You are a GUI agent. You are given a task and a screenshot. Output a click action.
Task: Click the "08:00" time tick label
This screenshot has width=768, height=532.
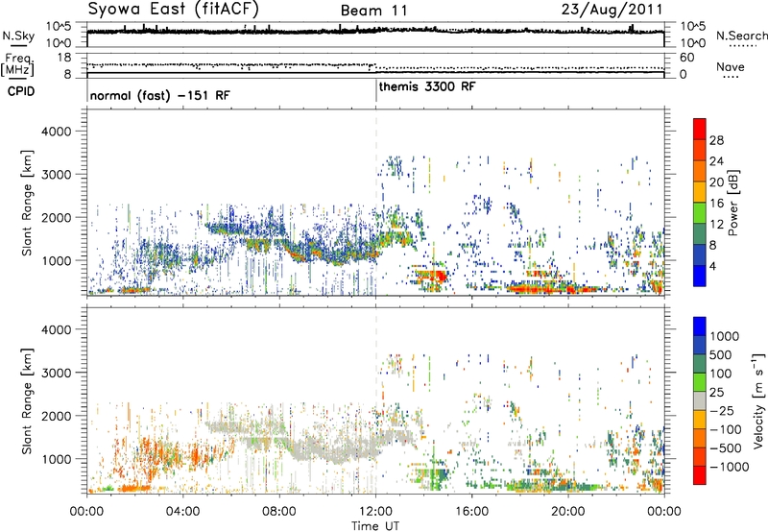(x=279, y=512)
